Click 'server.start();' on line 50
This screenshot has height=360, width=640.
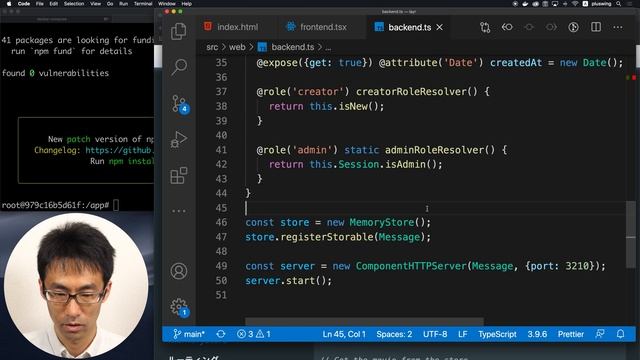[x=289, y=281]
